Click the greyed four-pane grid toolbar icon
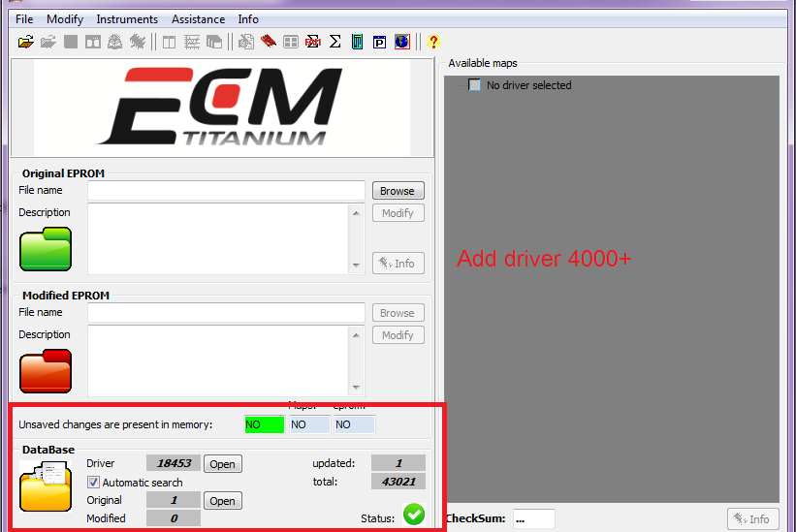Viewport: 796px width, 532px height. tap(290, 42)
